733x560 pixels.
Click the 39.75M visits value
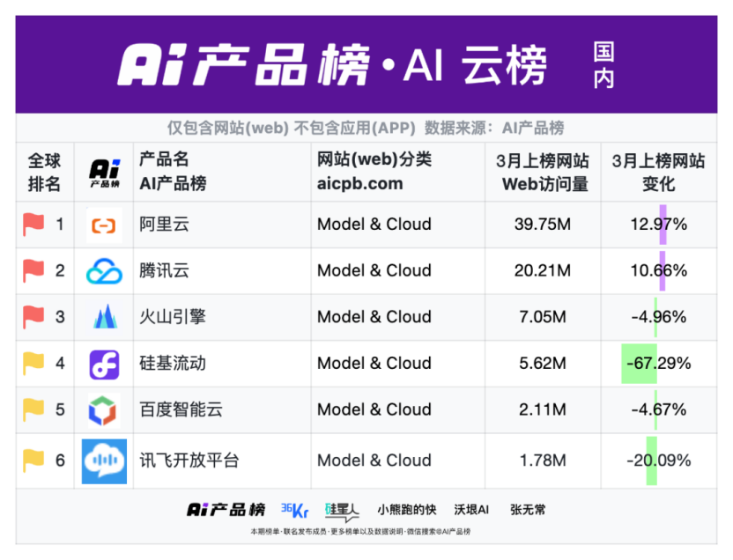point(543,225)
